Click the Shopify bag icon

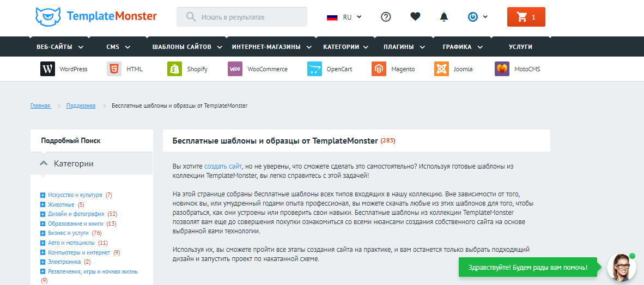tap(174, 69)
